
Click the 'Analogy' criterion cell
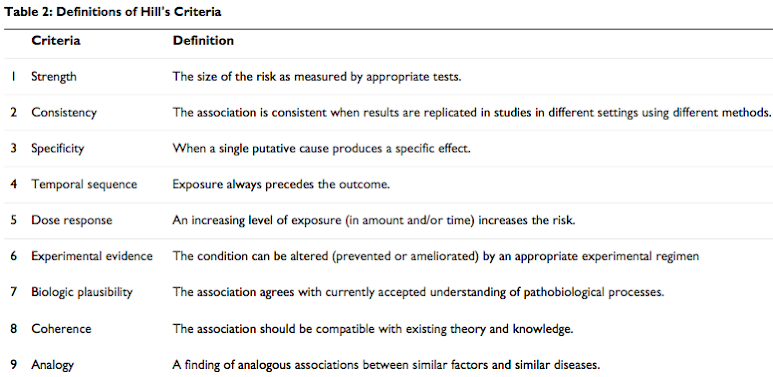52,365
